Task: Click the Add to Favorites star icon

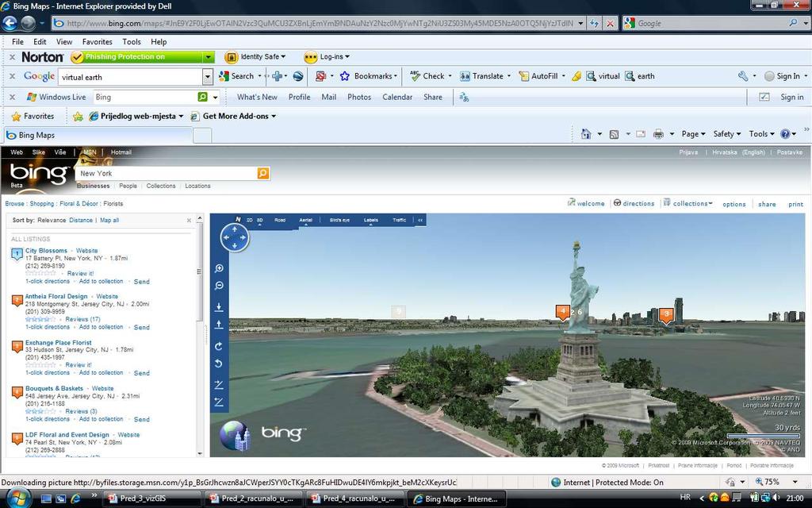Action: pyautogui.click(x=78, y=116)
